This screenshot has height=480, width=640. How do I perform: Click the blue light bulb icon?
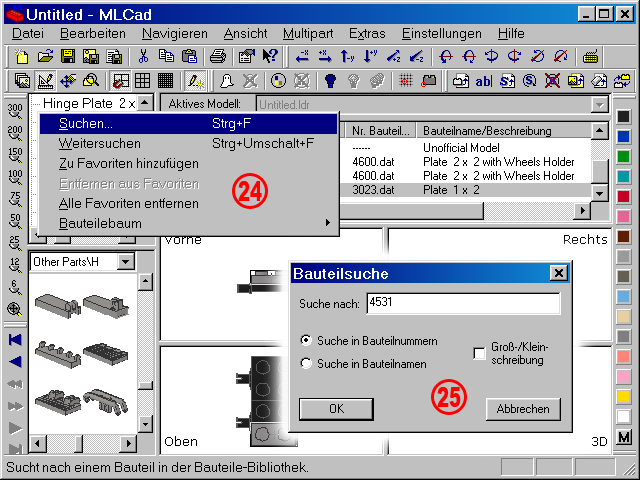coord(331,80)
